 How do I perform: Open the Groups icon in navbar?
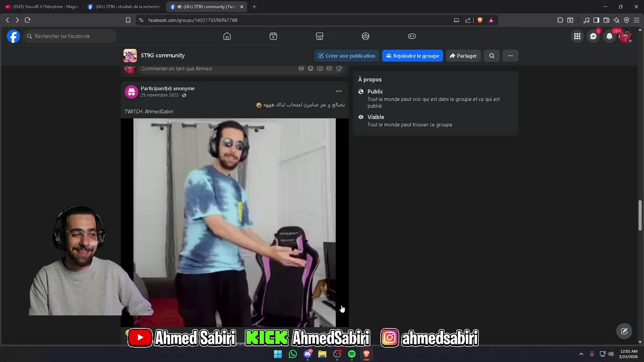(366, 36)
